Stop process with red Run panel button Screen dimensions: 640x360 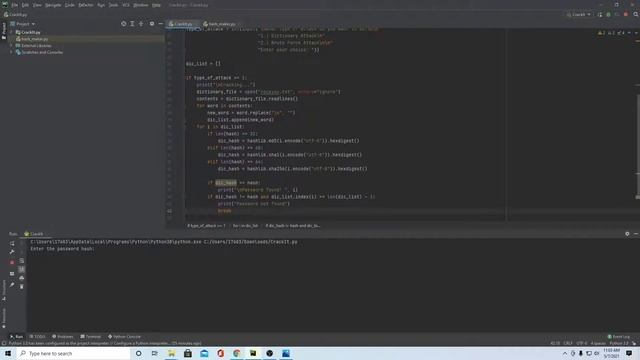click(12, 262)
